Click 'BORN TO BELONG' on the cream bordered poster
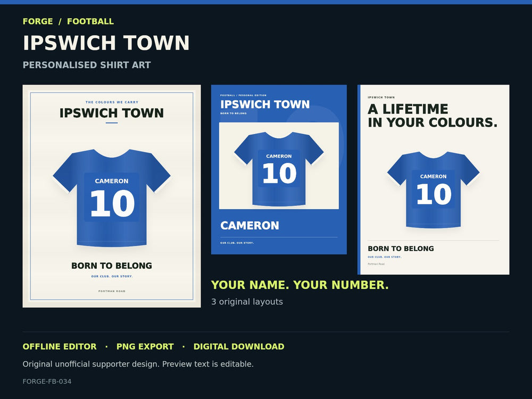This screenshot has width=532, height=399. [x=112, y=265]
